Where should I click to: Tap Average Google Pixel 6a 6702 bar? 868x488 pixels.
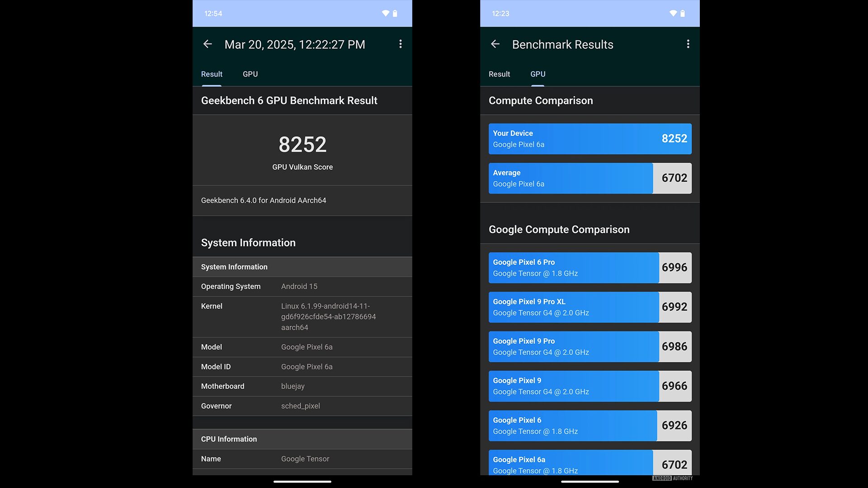[x=590, y=178]
